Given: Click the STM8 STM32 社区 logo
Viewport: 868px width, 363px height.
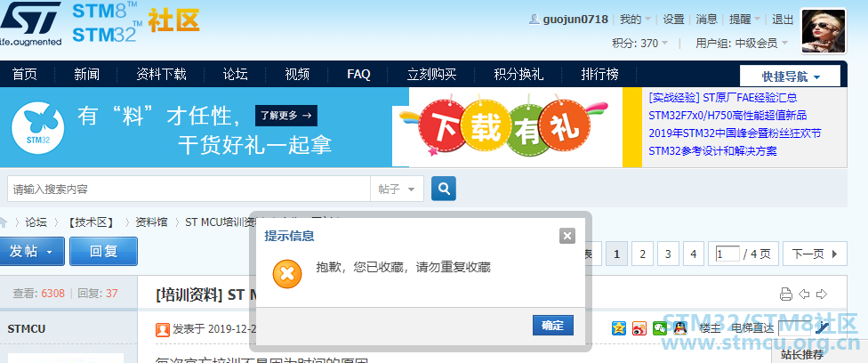Looking at the screenshot, I should pos(135,23).
